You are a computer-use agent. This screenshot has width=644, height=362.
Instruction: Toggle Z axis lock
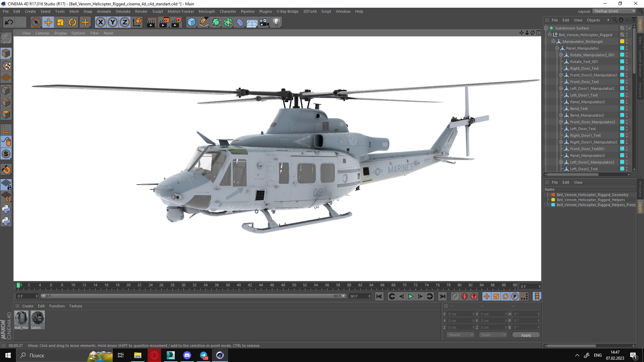[x=125, y=22]
